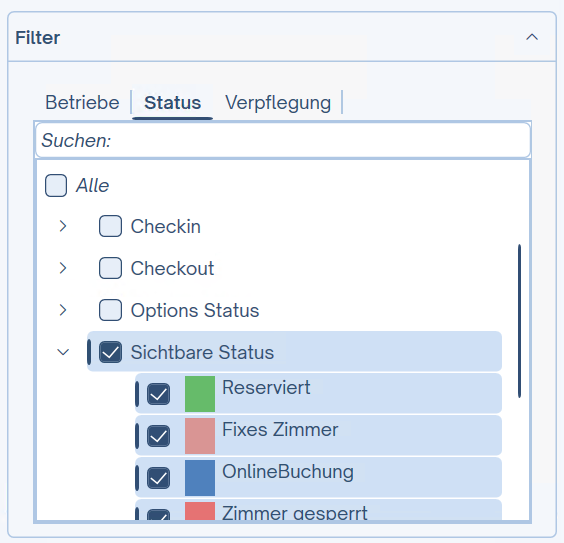Click the Filter panel title
The width and height of the screenshot is (564, 543).
[37, 38]
